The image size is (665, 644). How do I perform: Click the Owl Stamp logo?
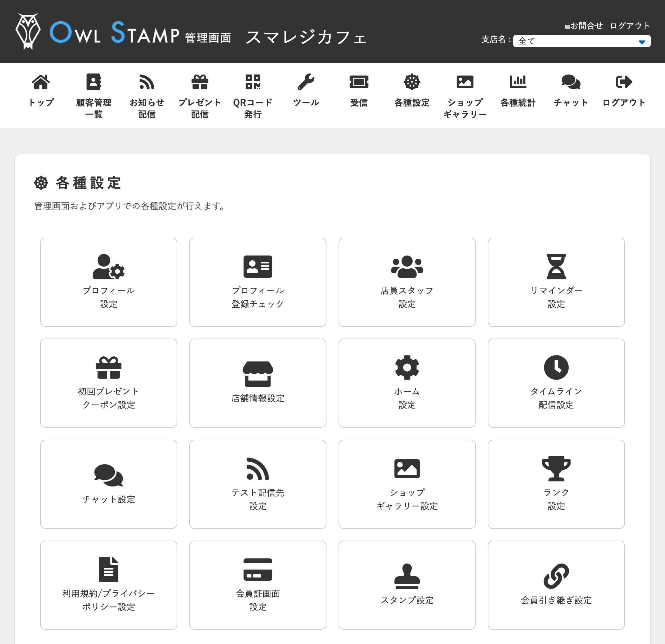coord(98,33)
